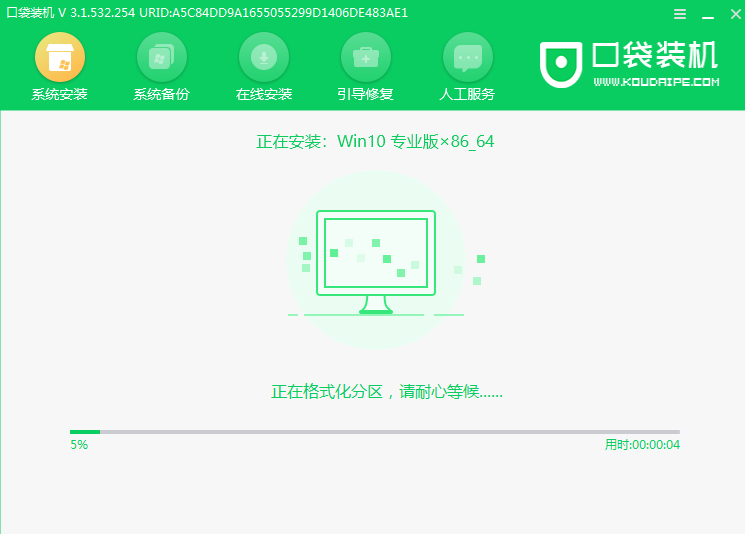Click the 人工服务 chat bubble icon
Screen dimensions: 745x534
pyautogui.click(x=467, y=57)
